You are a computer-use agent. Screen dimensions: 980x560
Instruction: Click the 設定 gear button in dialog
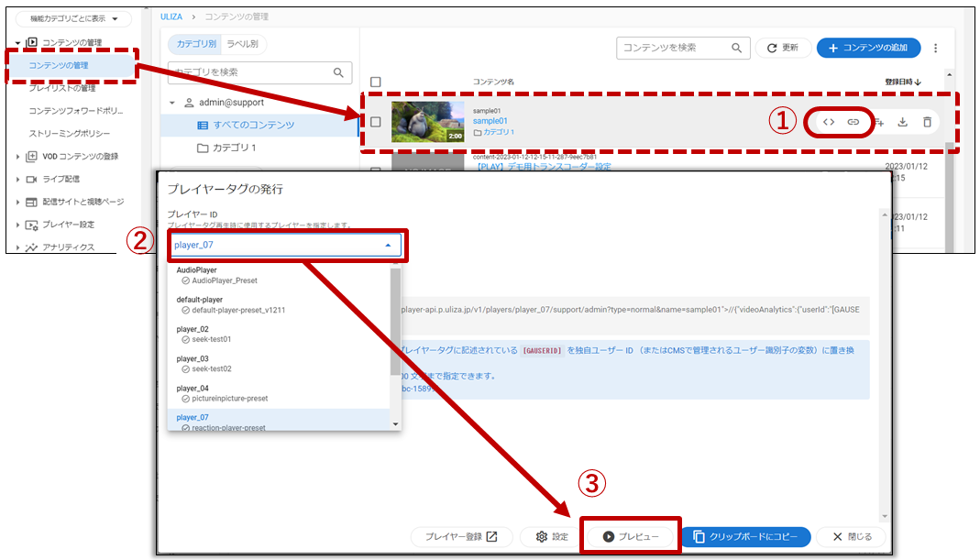(x=552, y=536)
